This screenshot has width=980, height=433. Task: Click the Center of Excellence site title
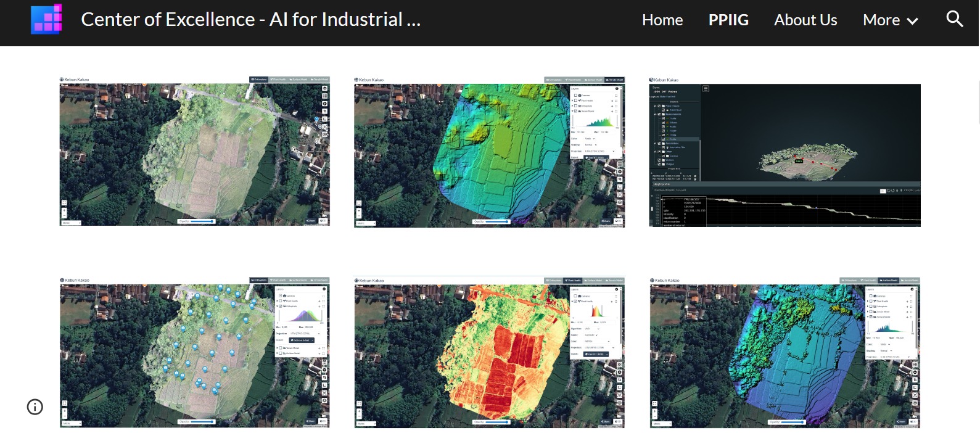[250, 20]
